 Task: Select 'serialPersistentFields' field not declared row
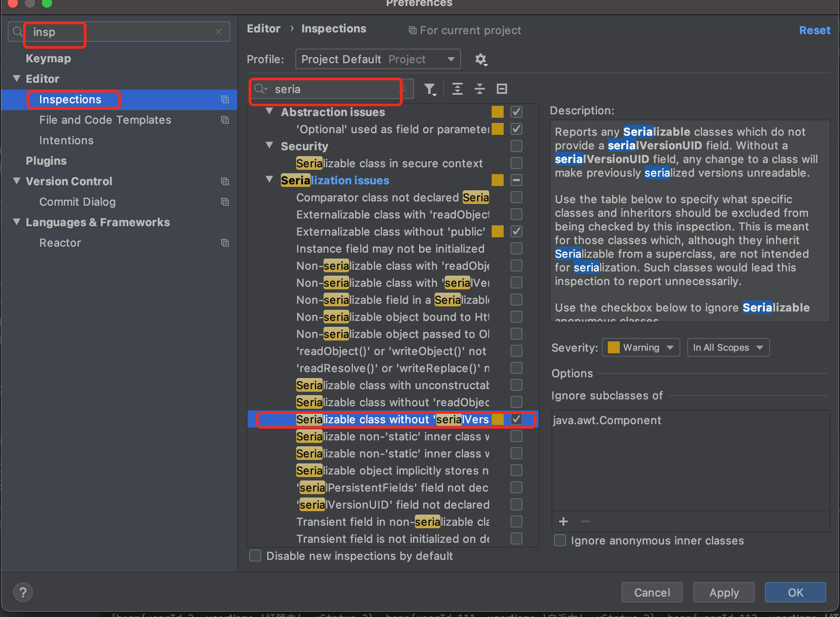pyautogui.click(x=392, y=488)
